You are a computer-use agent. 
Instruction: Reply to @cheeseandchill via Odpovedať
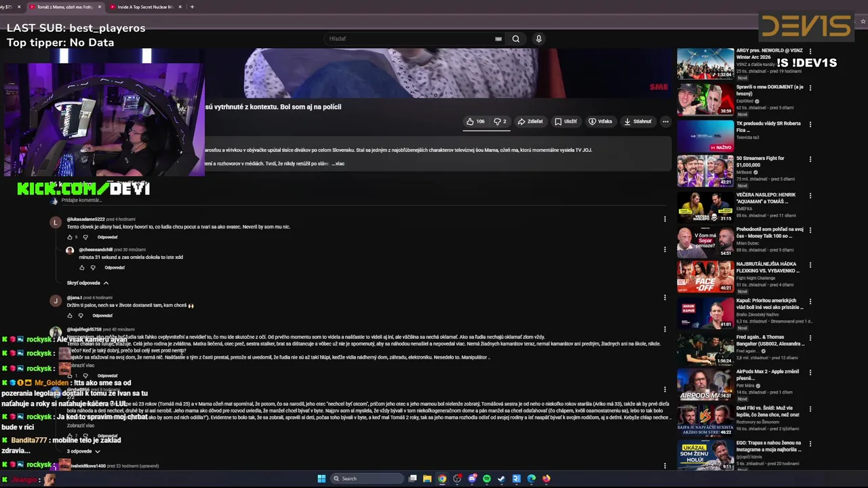115,268
